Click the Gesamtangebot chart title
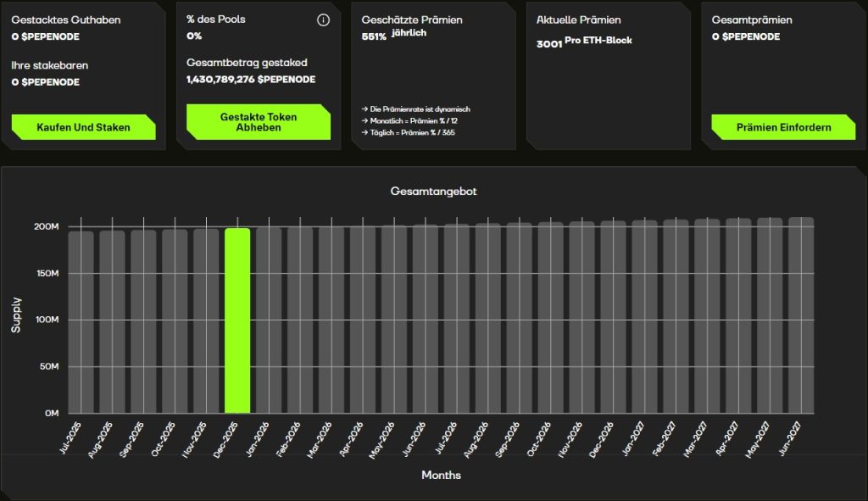This screenshot has height=501, width=868. coord(433,192)
